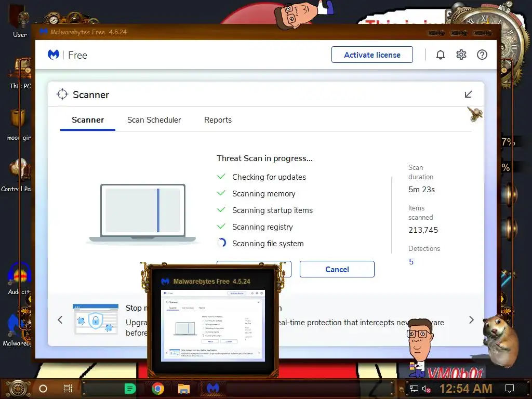Open the Malwarebytes desktop shortcut
The image size is (532, 399).
pyautogui.click(x=17, y=330)
